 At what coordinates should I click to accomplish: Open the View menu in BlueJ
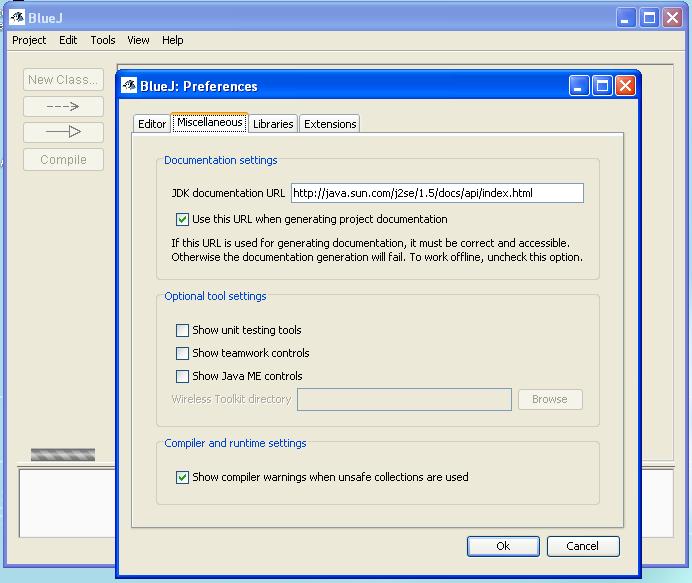pyautogui.click(x=138, y=40)
